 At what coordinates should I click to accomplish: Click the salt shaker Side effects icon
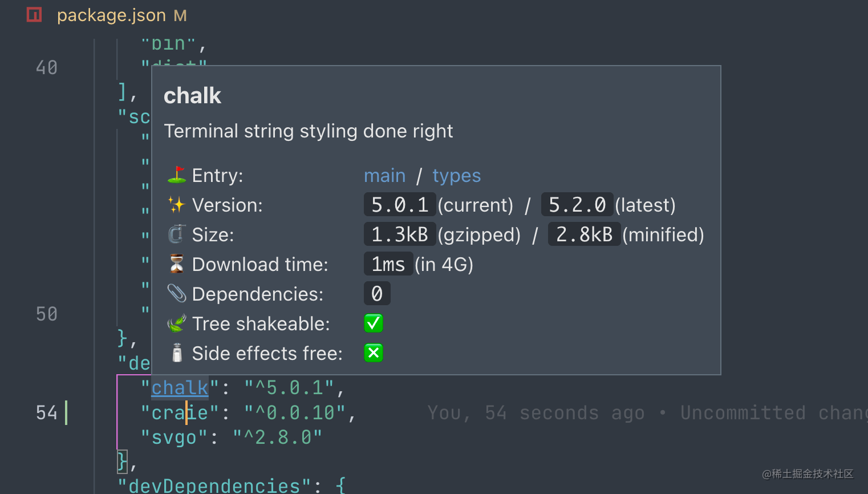point(176,353)
